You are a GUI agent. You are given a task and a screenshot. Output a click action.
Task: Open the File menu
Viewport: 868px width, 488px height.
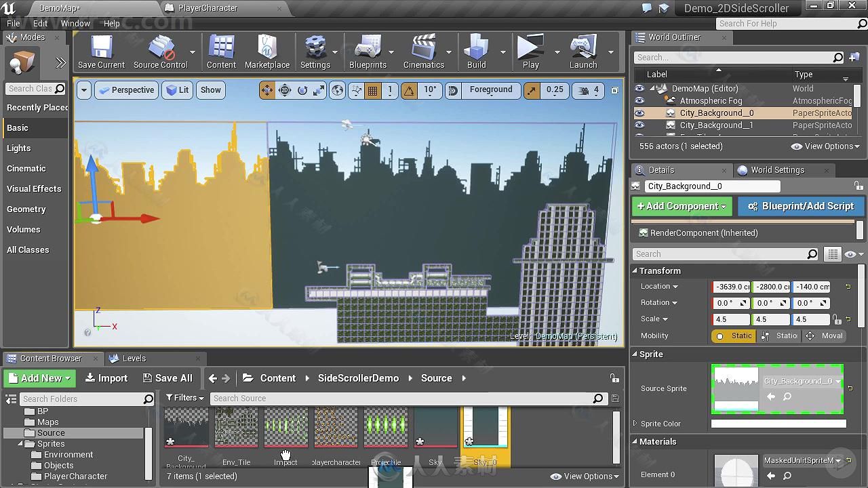(14, 23)
